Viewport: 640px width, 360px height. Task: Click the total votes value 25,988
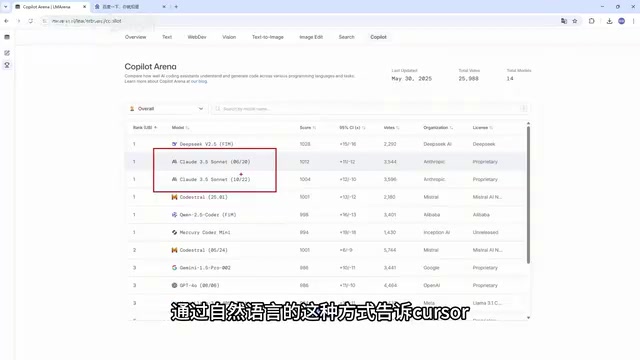(468, 78)
